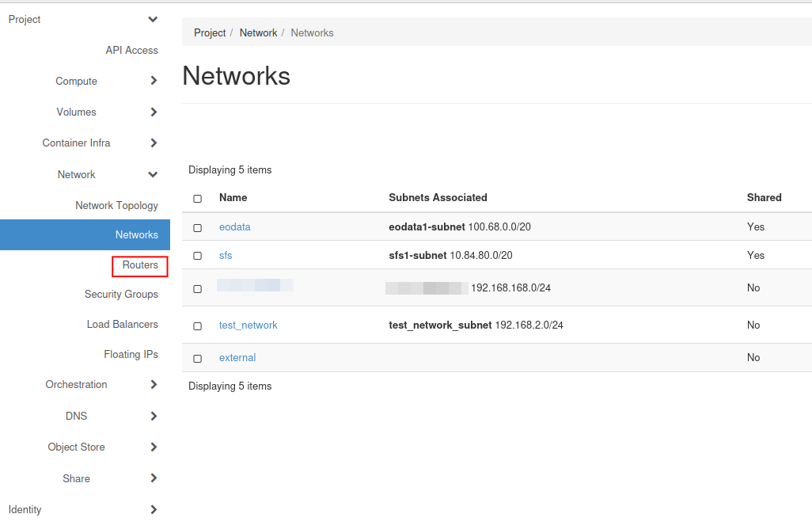Open Security Groups page
The height and width of the screenshot is (529, 812).
pyautogui.click(x=121, y=295)
